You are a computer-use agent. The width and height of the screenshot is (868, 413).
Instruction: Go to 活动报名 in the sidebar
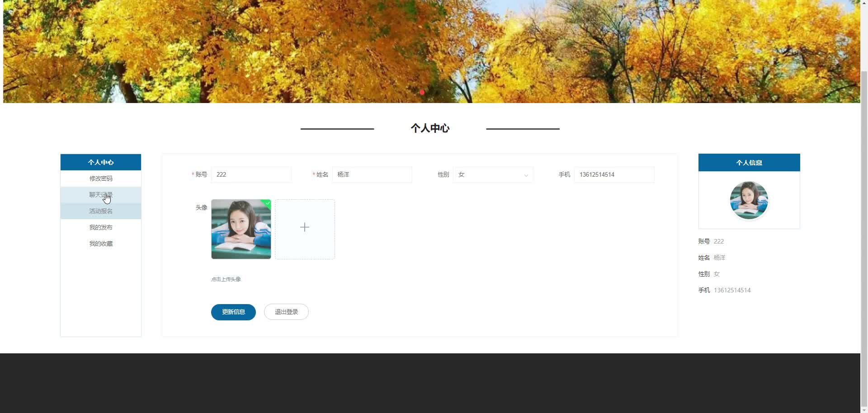point(101,211)
